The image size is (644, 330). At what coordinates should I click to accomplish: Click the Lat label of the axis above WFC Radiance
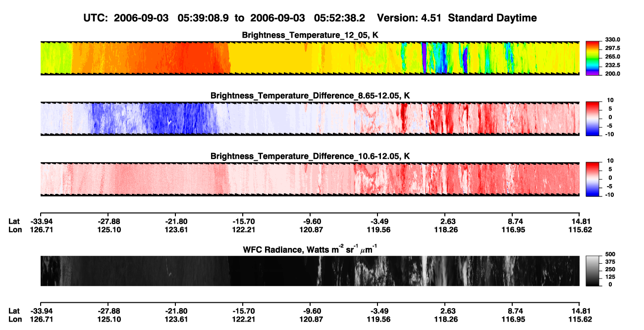click(14, 221)
